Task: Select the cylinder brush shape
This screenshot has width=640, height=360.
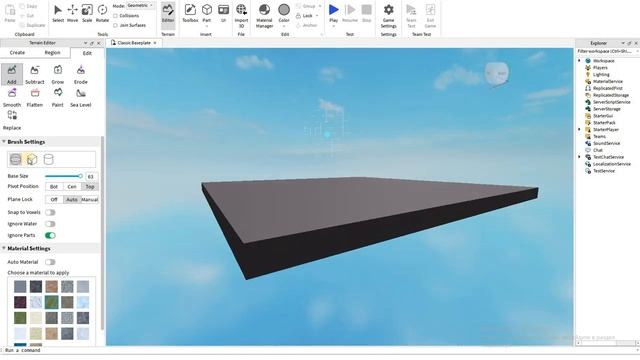Action: tap(48, 159)
